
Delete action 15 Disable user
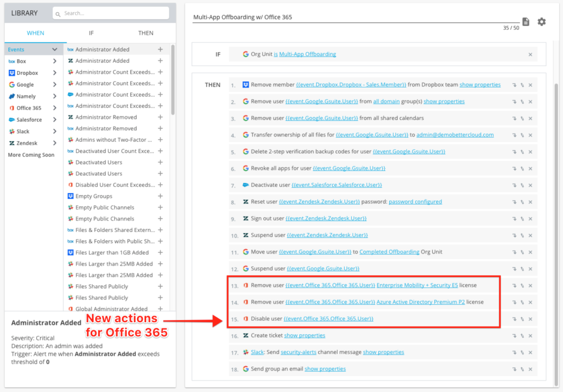point(531,319)
